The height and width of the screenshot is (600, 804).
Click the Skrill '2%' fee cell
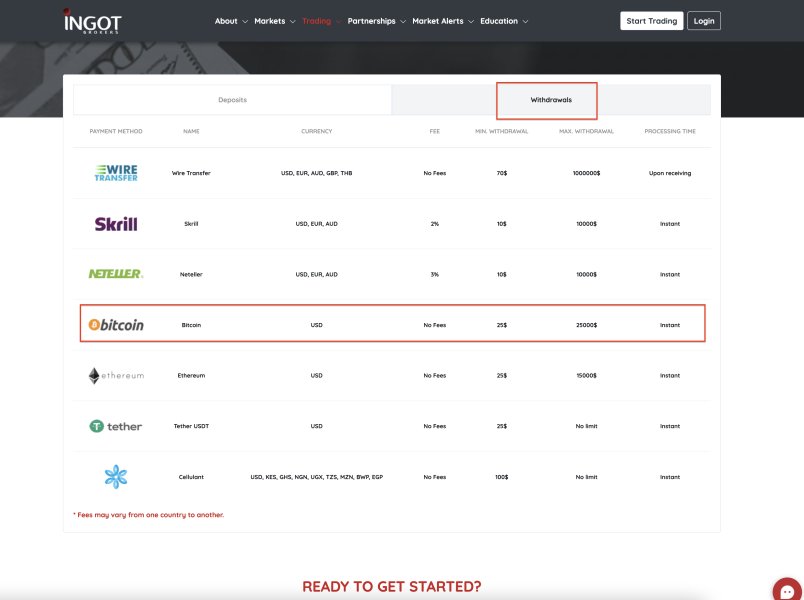(x=435, y=224)
